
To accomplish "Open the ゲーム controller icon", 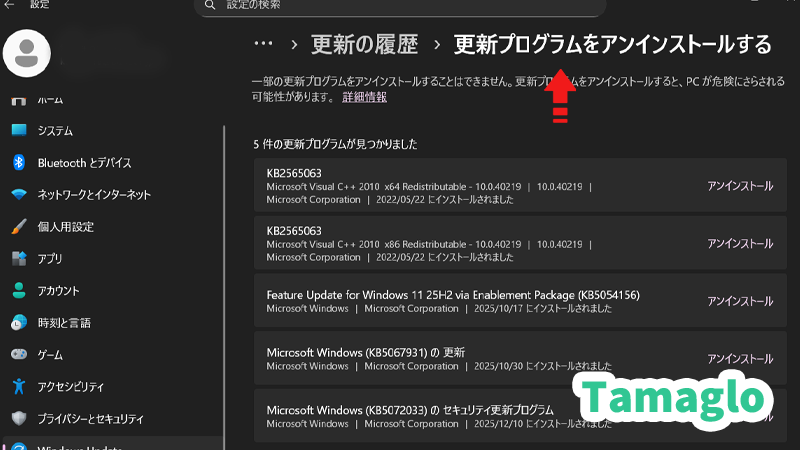I will 18,355.
